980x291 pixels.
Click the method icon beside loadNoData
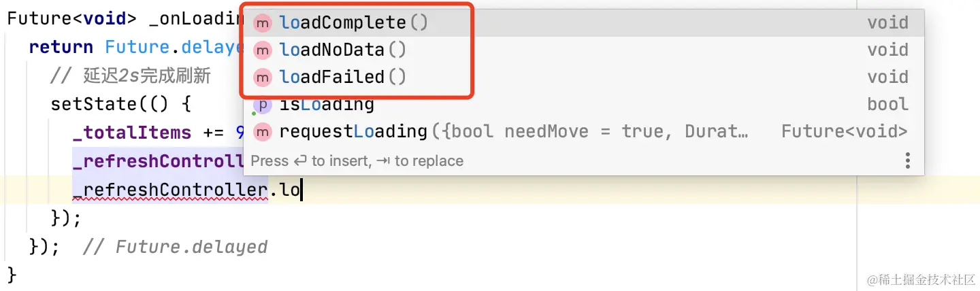coord(262,50)
